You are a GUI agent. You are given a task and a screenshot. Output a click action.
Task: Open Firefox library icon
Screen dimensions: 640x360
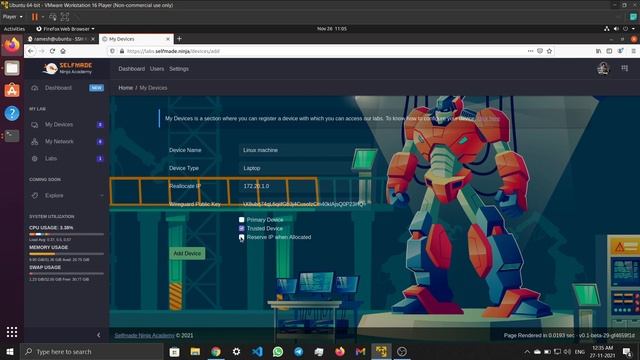coord(598,51)
